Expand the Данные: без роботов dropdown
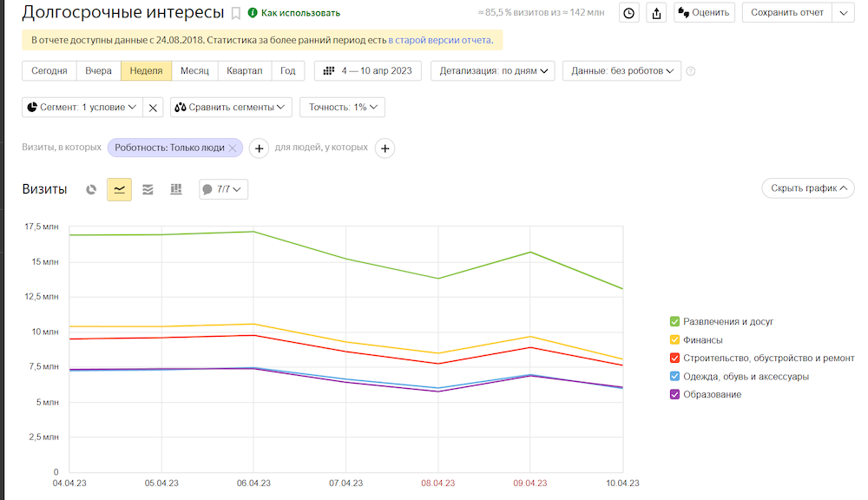Image resolution: width=868 pixels, height=500 pixels. coord(621,71)
